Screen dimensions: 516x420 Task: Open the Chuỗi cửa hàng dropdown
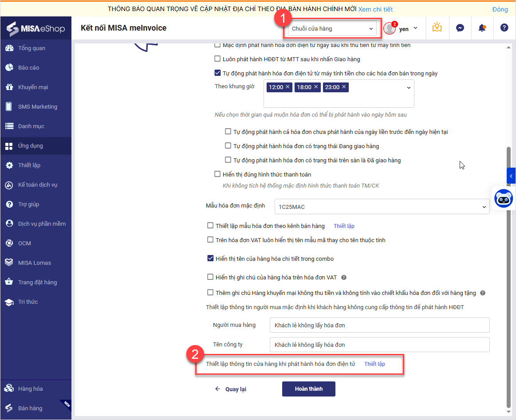332,29
